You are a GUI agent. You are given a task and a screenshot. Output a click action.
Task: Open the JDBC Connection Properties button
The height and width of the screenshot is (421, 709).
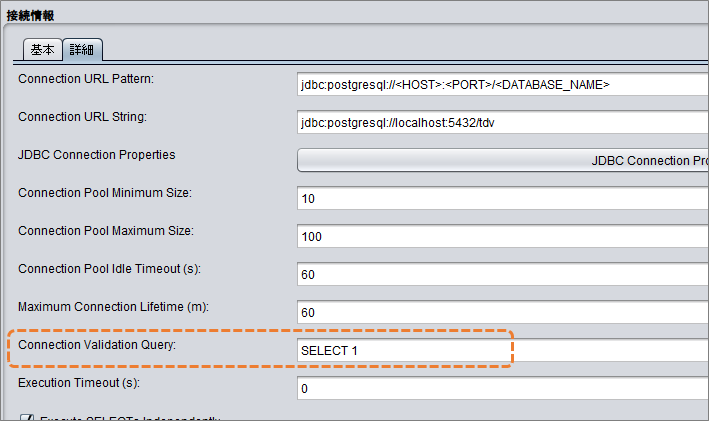click(503, 161)
